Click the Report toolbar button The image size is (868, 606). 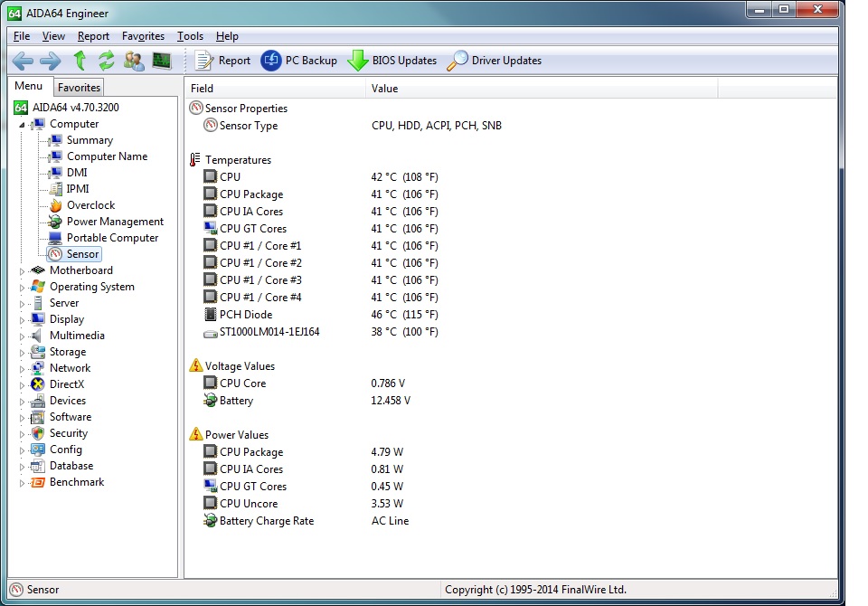[x=223, y=61]
